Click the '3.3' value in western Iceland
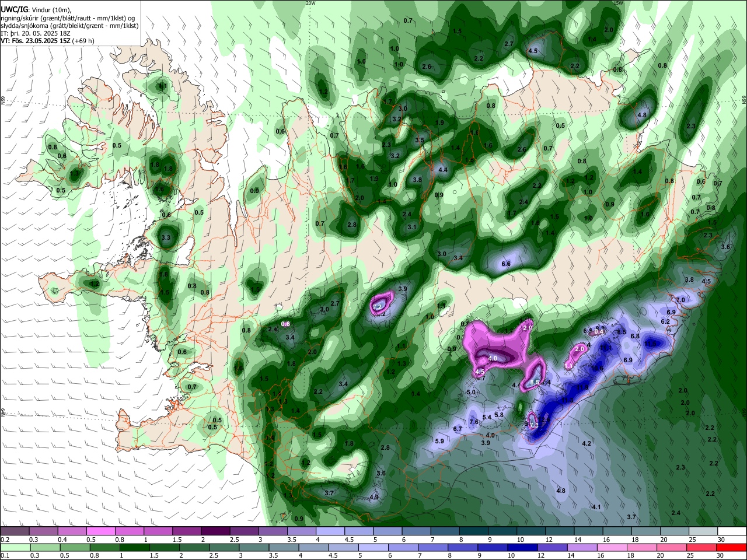 [x=166, y=237]
